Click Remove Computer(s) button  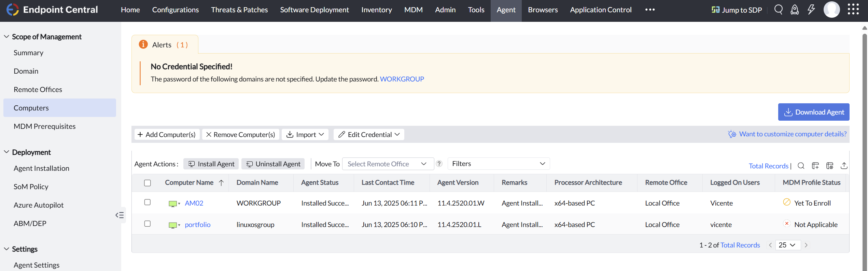tap(241, 134)
